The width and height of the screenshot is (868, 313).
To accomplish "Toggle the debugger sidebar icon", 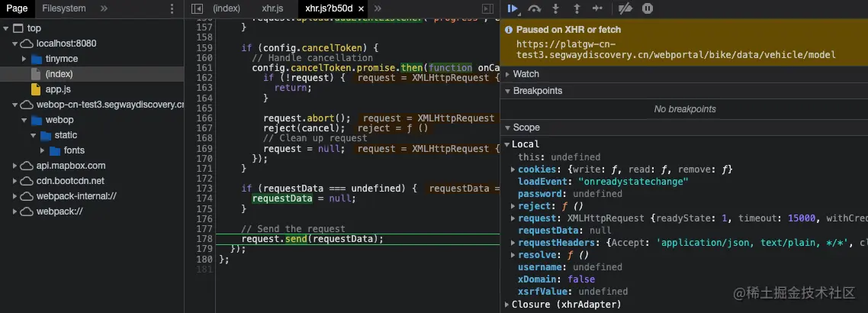I will 487,8.
